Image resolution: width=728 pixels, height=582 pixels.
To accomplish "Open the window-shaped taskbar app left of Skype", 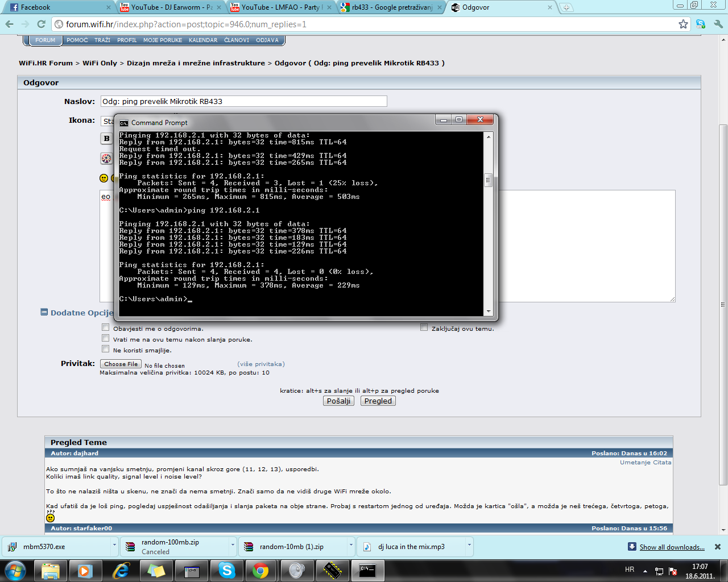I will [x=191, y=570].
